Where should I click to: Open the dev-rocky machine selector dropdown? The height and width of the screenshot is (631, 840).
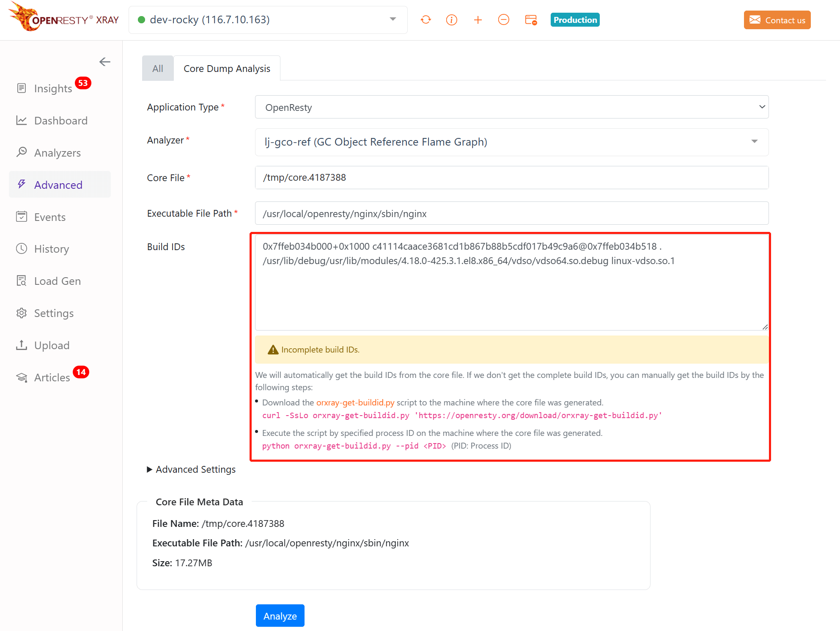click(268, 20)
